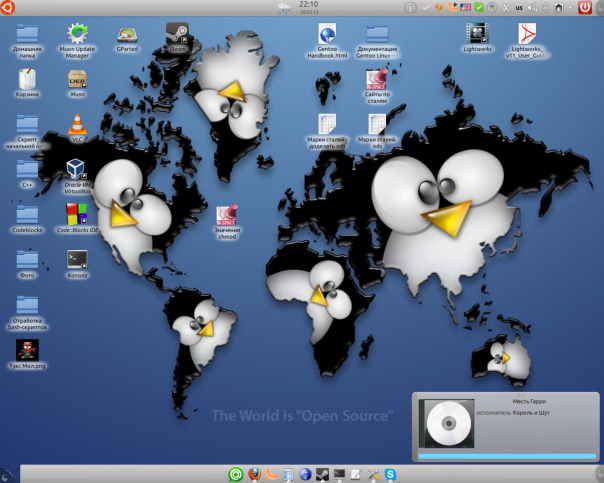
Task: Click the Steam icon in the dock
Action: click(322, 474)
